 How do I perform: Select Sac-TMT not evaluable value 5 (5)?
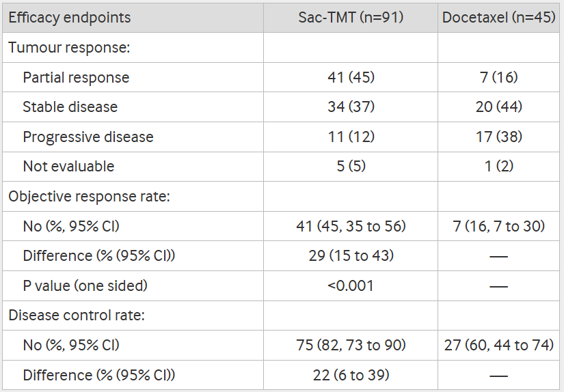351,167
